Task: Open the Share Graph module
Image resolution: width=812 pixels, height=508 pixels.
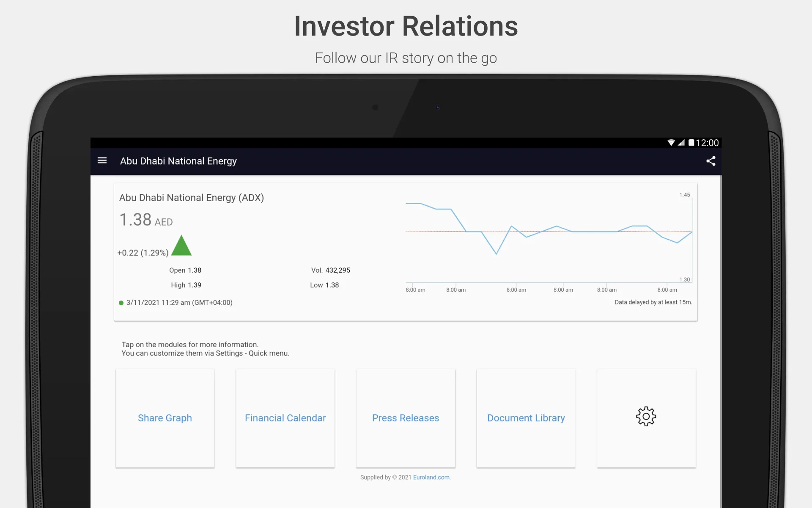Action: tap(164, 417)
